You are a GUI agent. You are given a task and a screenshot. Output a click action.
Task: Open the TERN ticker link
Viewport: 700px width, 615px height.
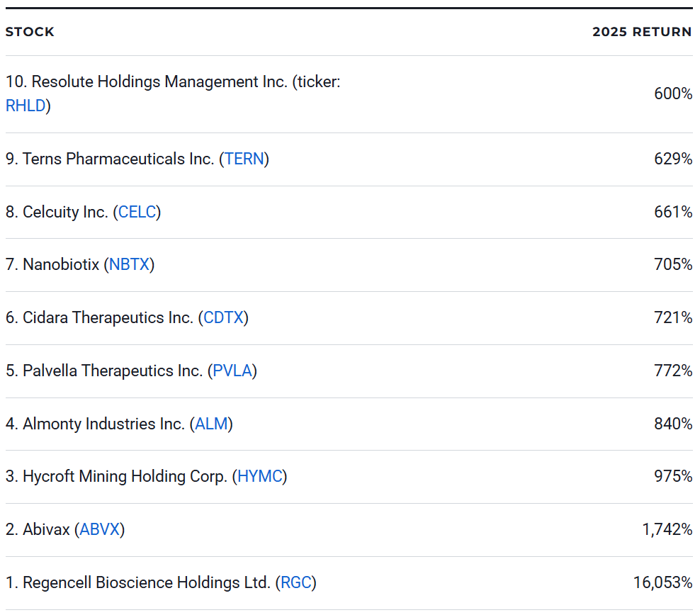pyautogui.click(x=244, y=159)
